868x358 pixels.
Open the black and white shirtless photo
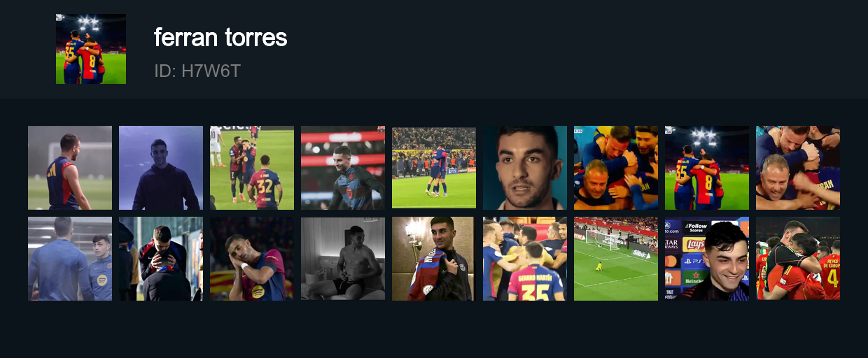tap(343, 259)
